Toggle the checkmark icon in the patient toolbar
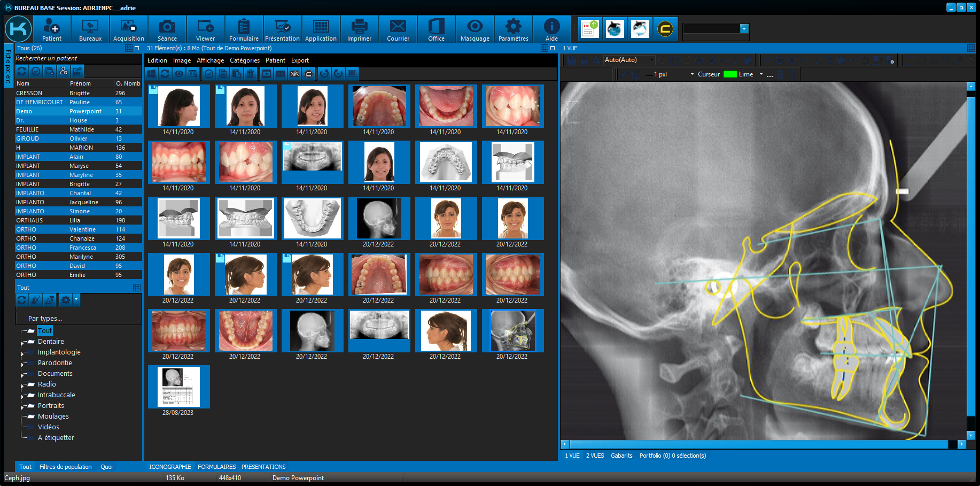This screenshot has height=486, width=980. [36, 71]
